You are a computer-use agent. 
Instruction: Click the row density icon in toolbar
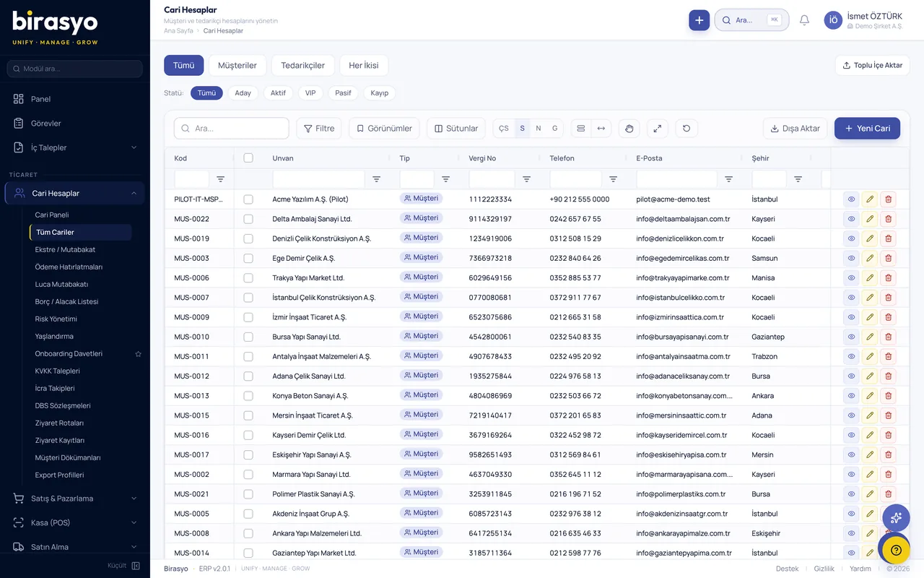click(x=580, y=129)
